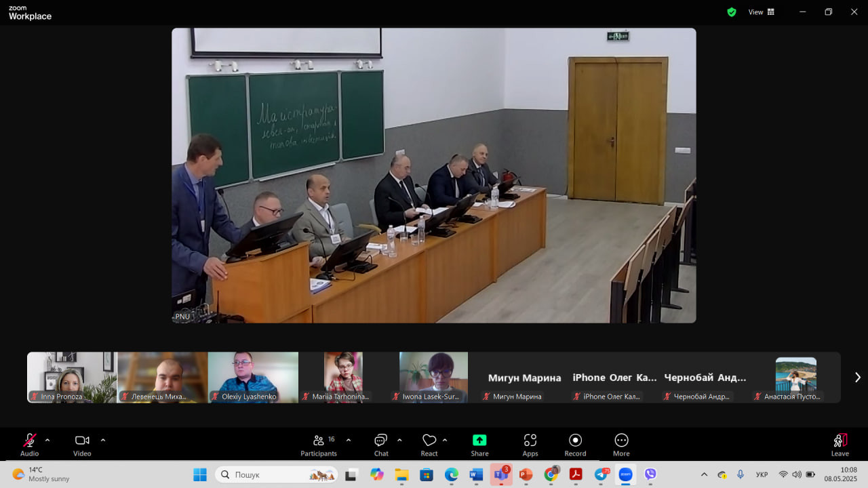Show next participants with right arrow
Image resolution: width=868 pixels, height=488 pixels.
[857, 378]
